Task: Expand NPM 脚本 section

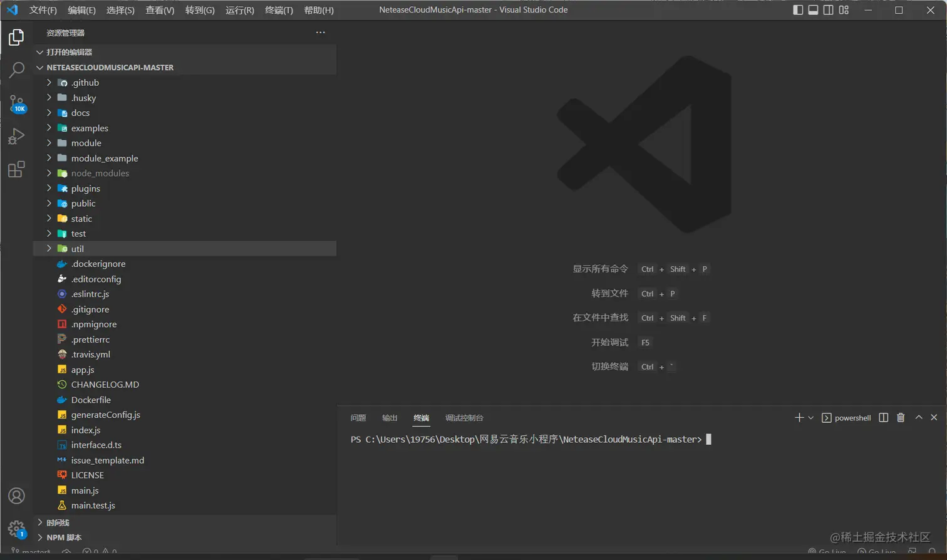Action: click(x=185, y=537)
